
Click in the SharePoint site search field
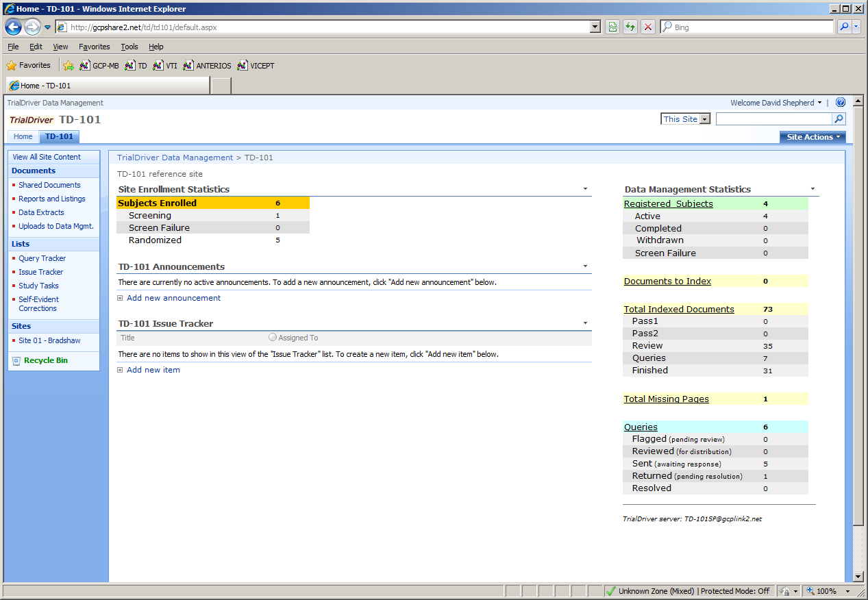(773, 119)
